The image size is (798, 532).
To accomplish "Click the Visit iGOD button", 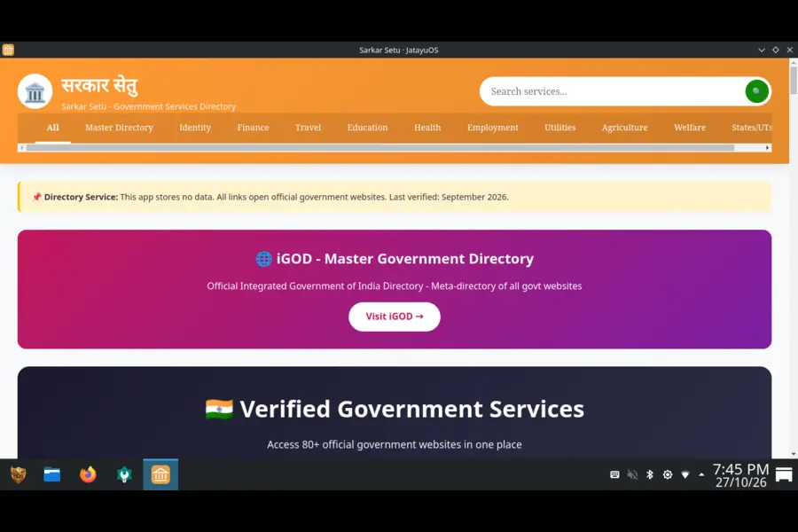I will point(395,317).
